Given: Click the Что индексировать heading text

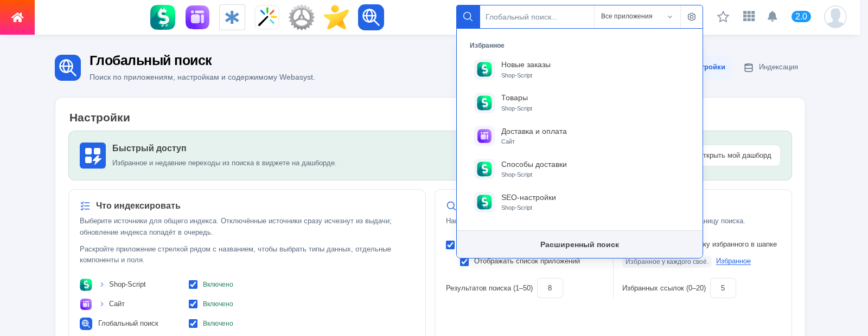Looking at the screenshot, I should [138, 206].
